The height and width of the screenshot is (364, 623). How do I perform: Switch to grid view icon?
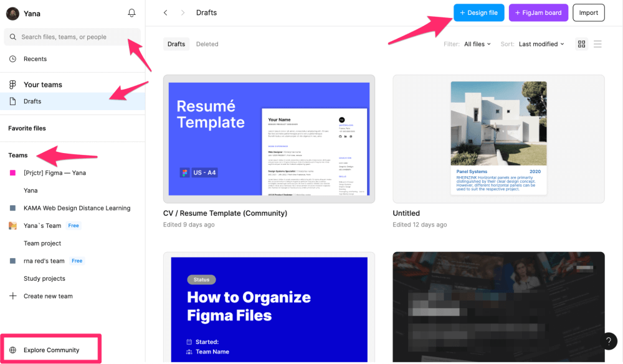pos(581,44)
